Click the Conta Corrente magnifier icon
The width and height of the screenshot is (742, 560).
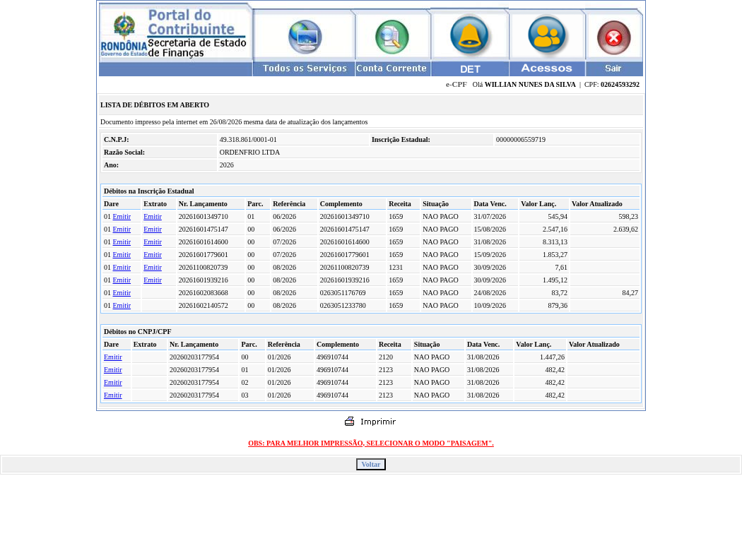tap(391, 37)
